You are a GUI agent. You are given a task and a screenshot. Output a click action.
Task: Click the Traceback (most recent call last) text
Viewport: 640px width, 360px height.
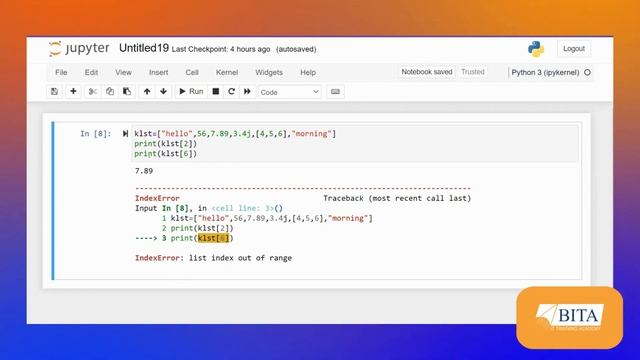click(397, 198)
